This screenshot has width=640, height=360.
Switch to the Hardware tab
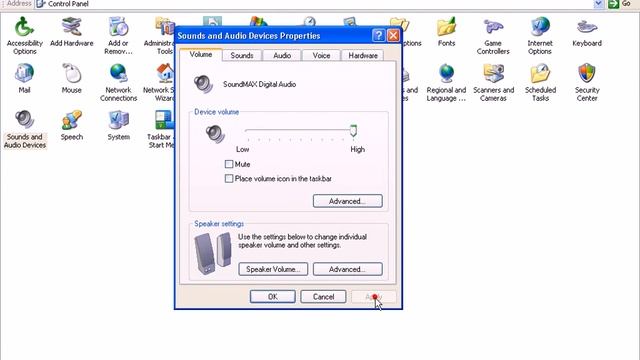pos(362,56)
